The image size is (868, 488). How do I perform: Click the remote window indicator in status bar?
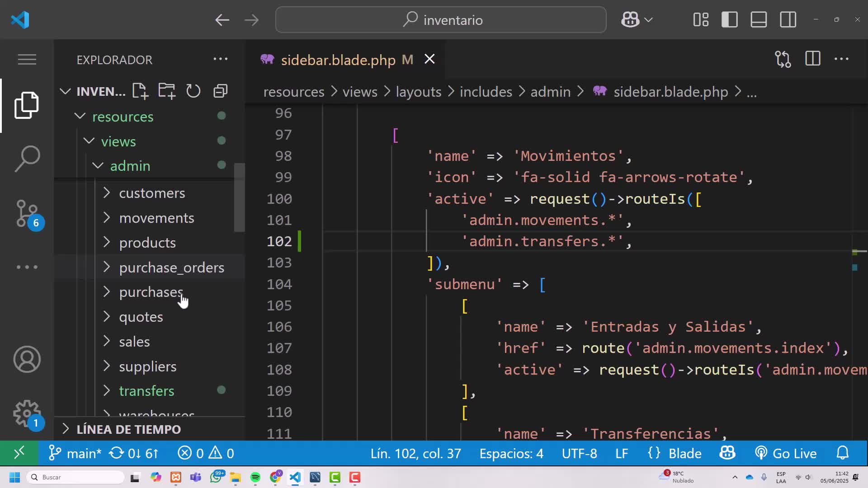tap(19, 453)
